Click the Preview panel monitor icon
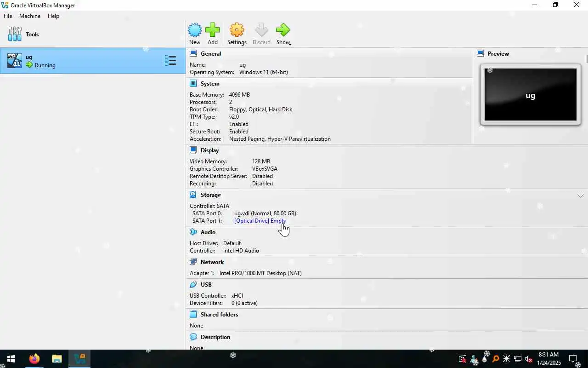This screenshot has width=588, height=368. 481,54
